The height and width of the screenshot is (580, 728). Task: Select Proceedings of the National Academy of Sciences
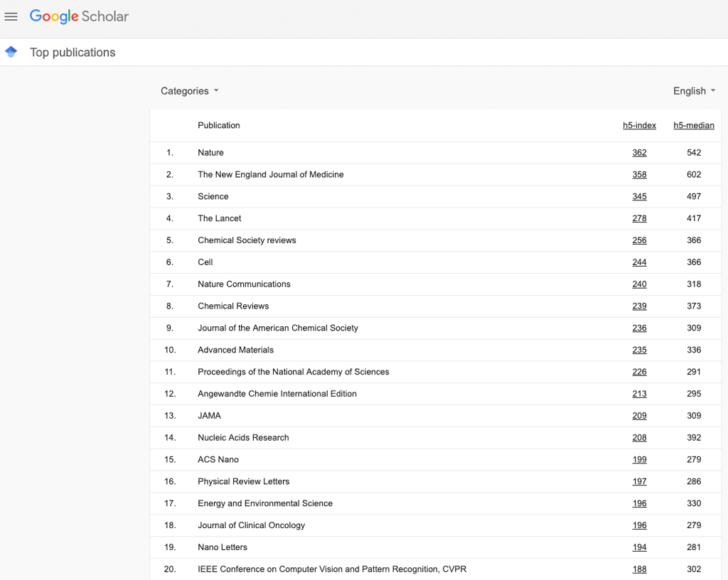(x=294, y=372)
